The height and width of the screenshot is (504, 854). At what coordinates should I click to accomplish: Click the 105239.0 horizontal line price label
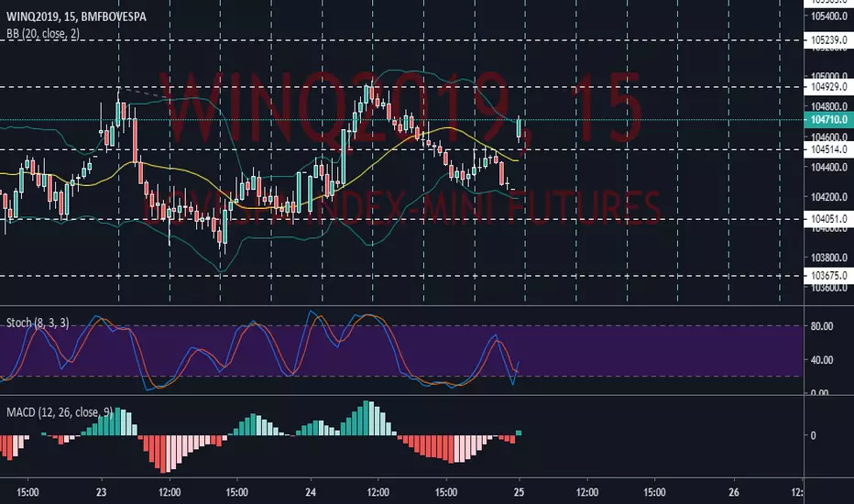[828, 40]
